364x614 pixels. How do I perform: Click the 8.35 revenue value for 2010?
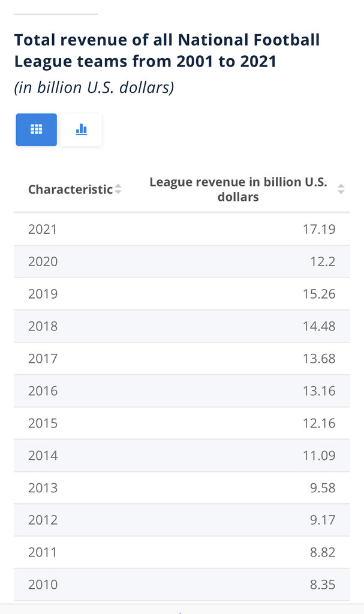point(323,585)
